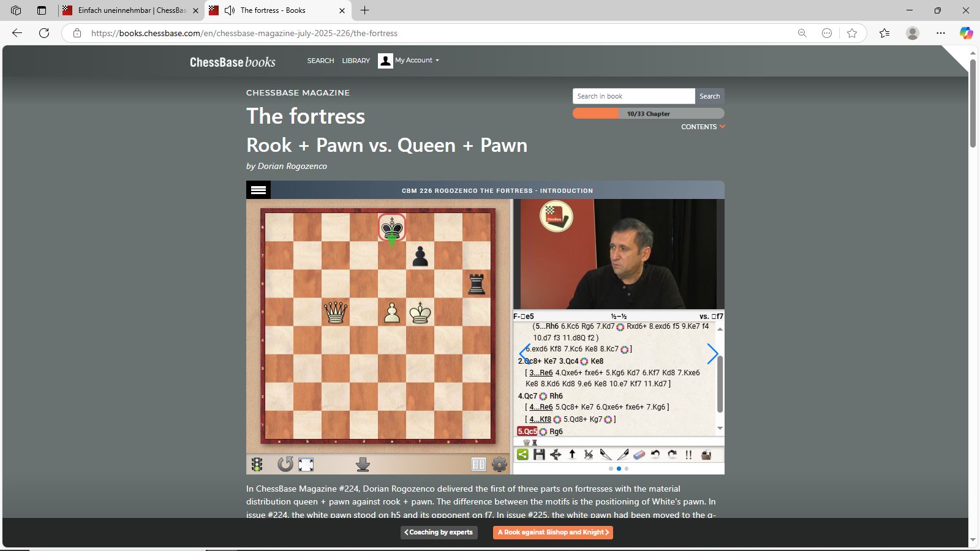Open the My Account dropdown
This screenshot has width=980, height=551.
click(x=410, y=61)
